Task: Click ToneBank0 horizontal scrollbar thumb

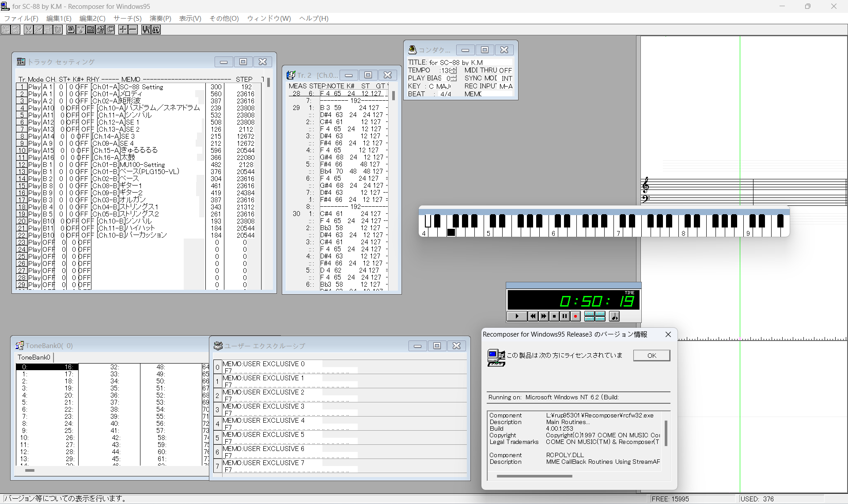Action: 30,470
